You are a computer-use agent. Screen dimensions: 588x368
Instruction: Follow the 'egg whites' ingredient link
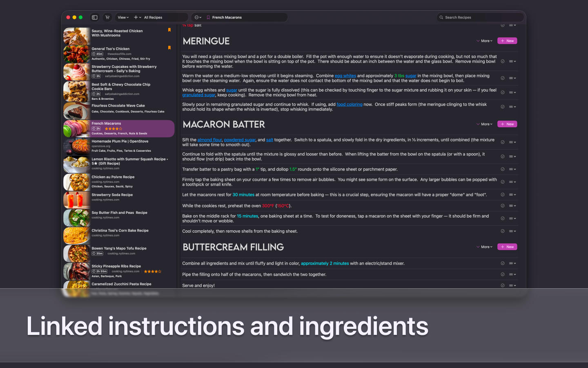tap(345, 76)
